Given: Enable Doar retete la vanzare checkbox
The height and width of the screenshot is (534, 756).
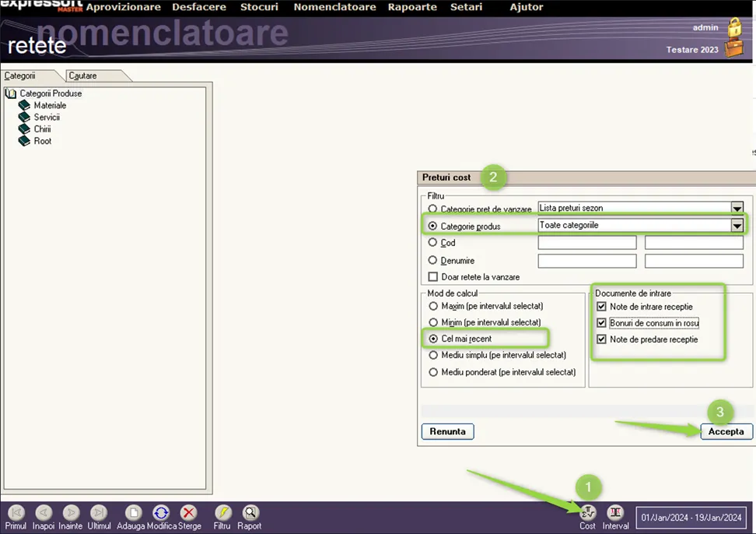Looking at the screenshot, I should [x=433, y=277].
